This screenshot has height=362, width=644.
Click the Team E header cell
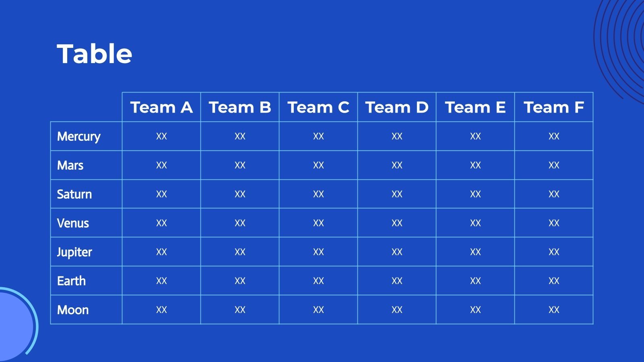475,107
